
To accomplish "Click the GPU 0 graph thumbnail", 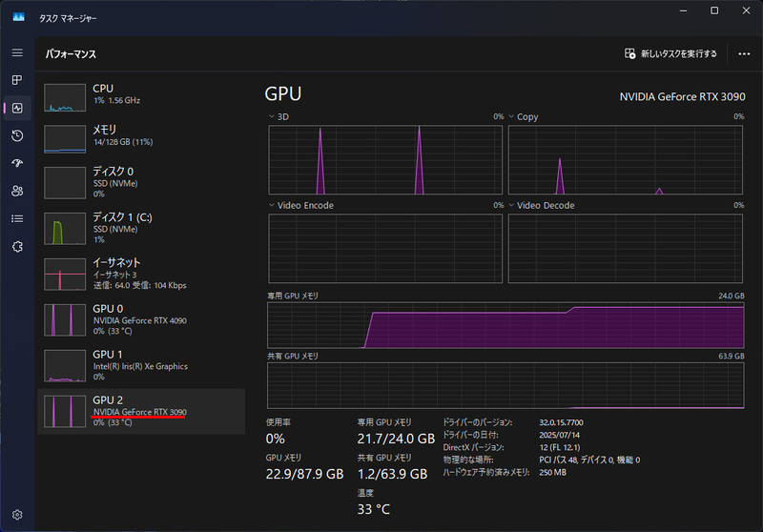I will tap(65, 320).
